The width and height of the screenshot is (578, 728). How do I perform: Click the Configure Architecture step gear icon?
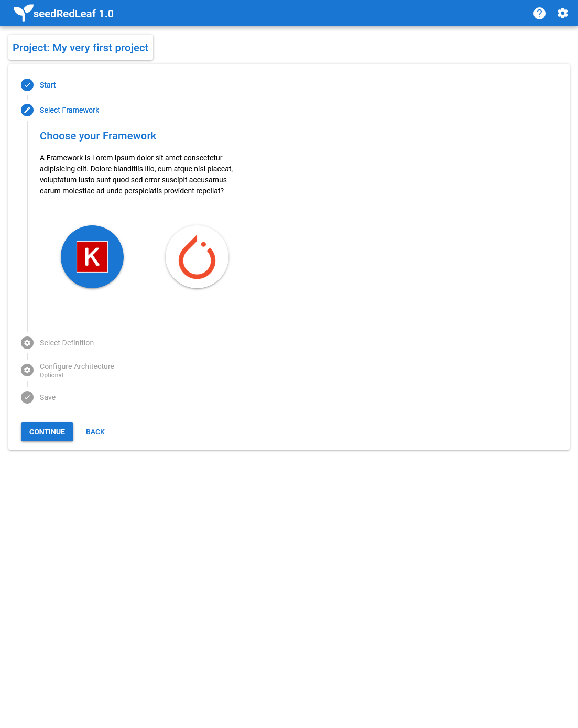[x=27, y=370]
